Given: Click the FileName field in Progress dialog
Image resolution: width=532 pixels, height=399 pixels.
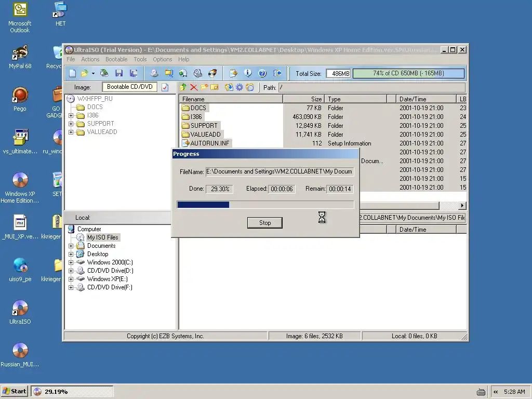Looking at the screenshot, I should point(280,171).
